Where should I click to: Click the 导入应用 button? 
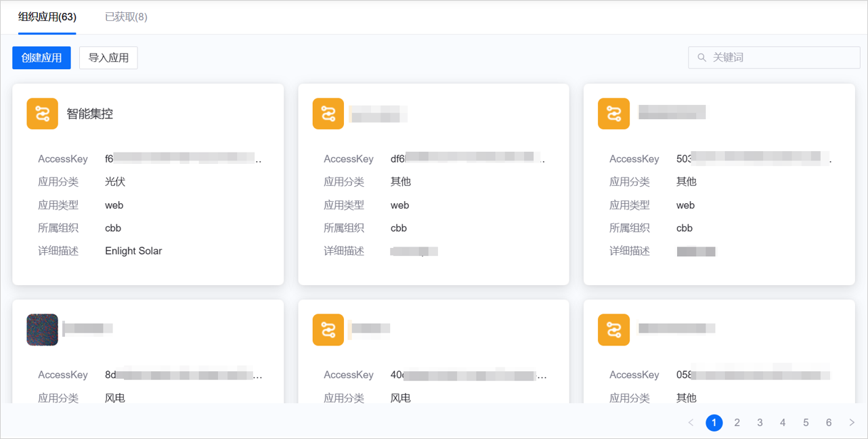pos(108,58)
